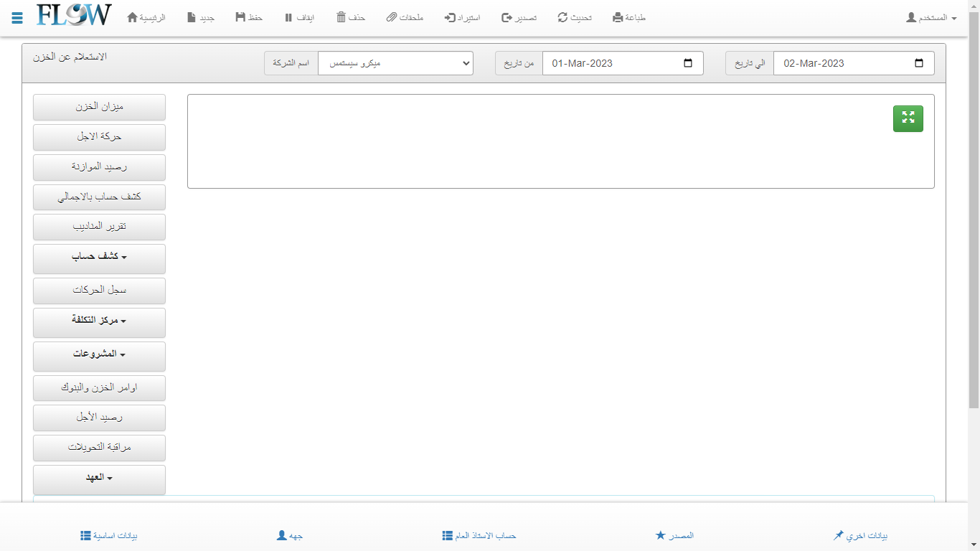
Task: Click the hamburger menu icon
Action: [17, 17]
